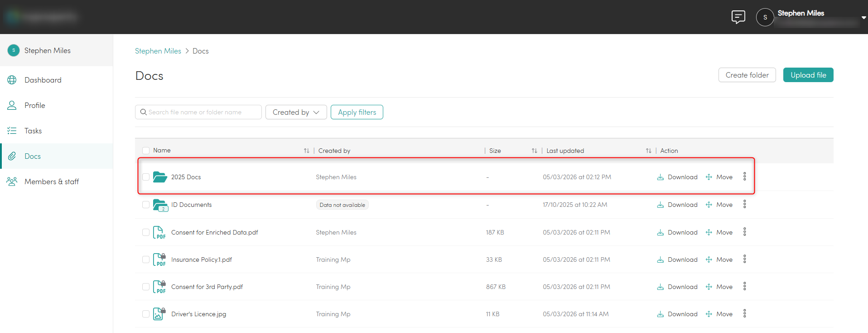This screenshot has height=333, width=868.
Task: Click the 2025 Docs folder icon
Action: tap(160, 177)
